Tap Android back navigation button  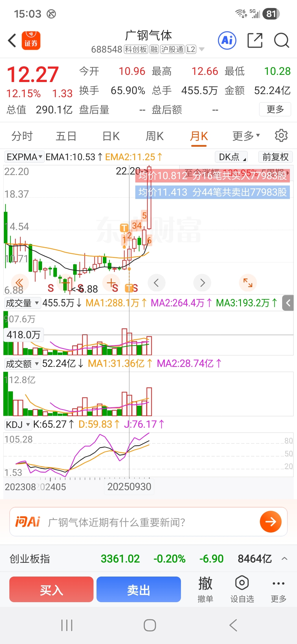point(233,625)
